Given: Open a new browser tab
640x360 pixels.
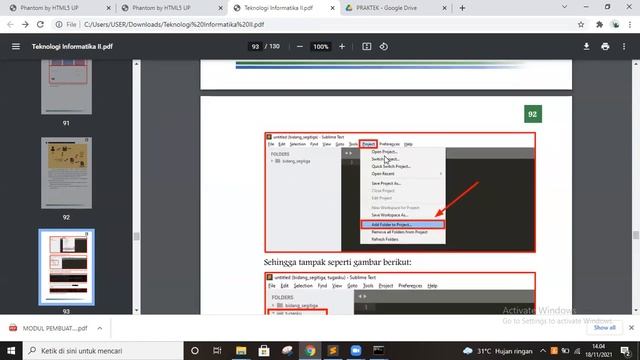Looking at the screenshot, I should [x=462, y=8].
